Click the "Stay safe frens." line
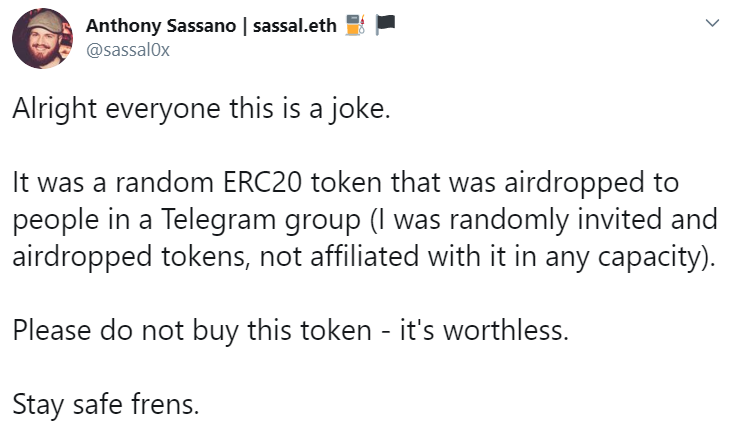731x430 pixels. (106, 404)
